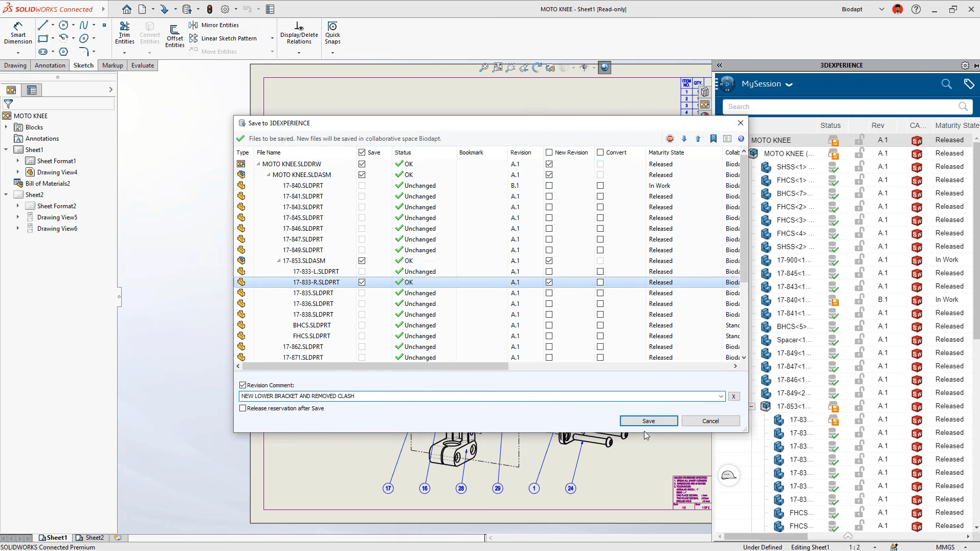Click the Trim Entities tool
The image size is (980, 551).
pyautogui.click(x=124, y=33)
